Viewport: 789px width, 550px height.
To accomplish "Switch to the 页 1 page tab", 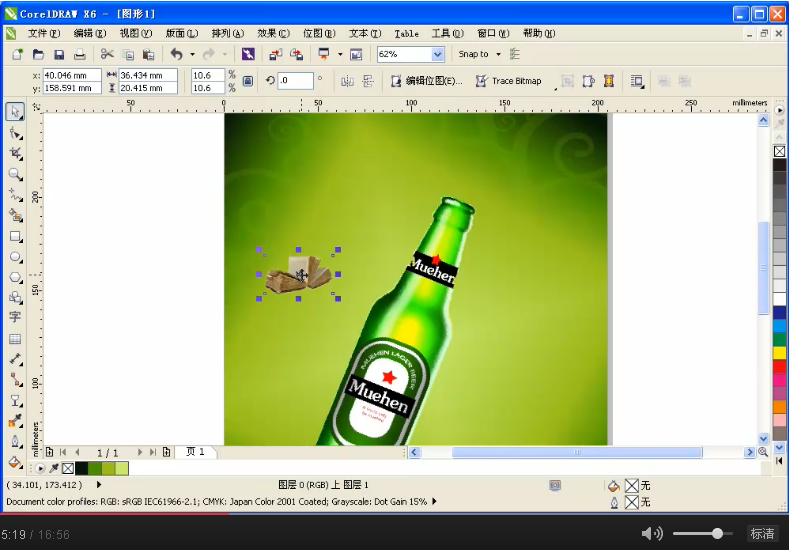I will tap(195, 452).
